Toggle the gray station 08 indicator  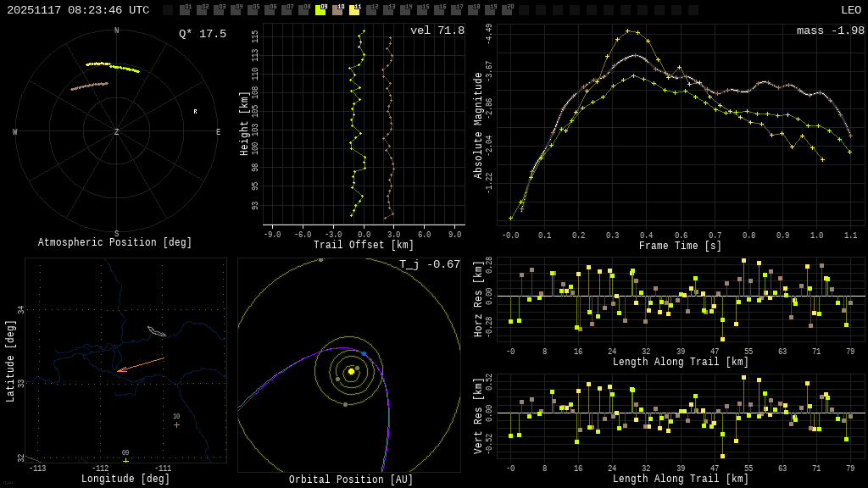coord(303,10)
